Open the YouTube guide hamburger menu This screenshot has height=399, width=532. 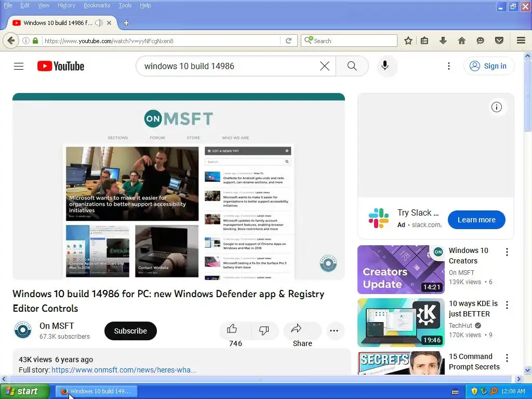coord(19,66)
